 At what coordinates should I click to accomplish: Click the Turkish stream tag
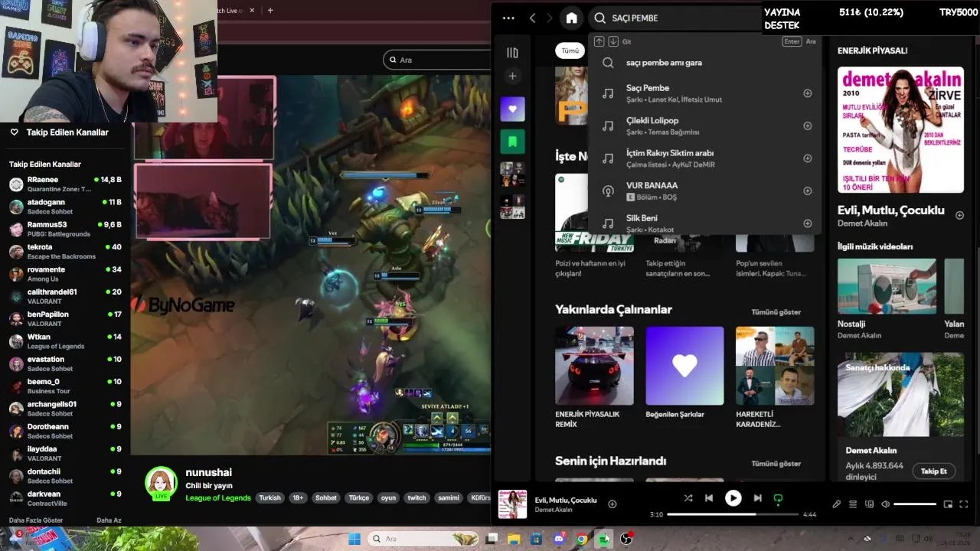pyautogui.click(x=269, y=497)
